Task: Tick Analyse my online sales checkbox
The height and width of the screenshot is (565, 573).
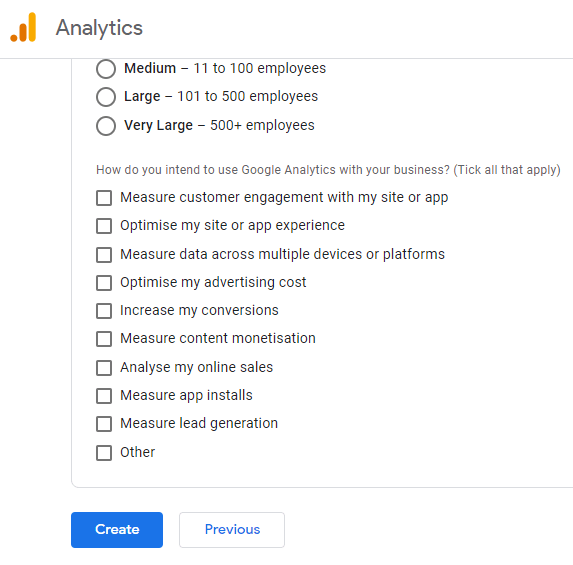Action: (x=104, y=368)
